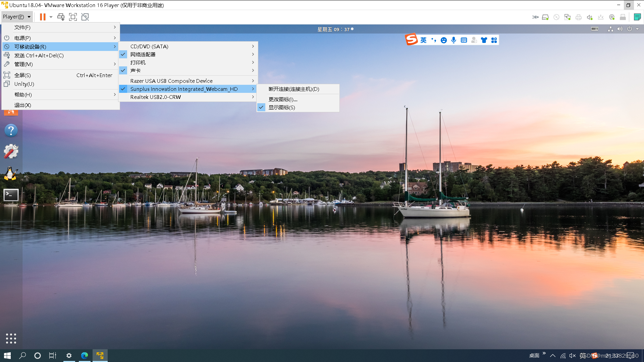Viewport: 644px width, 362px height.
Task: Open the penguin application in dock
Action: click(11, 173)
